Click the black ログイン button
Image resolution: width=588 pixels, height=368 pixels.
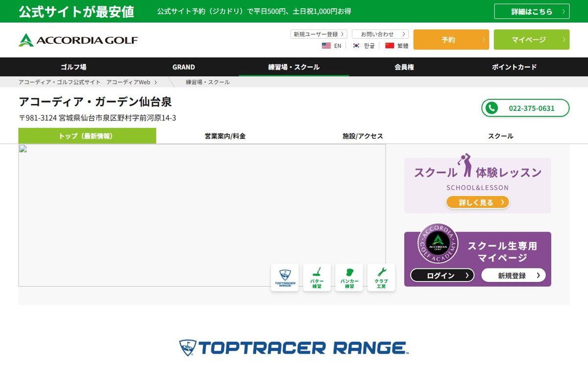pyautogui.click(x=442, y=275)
